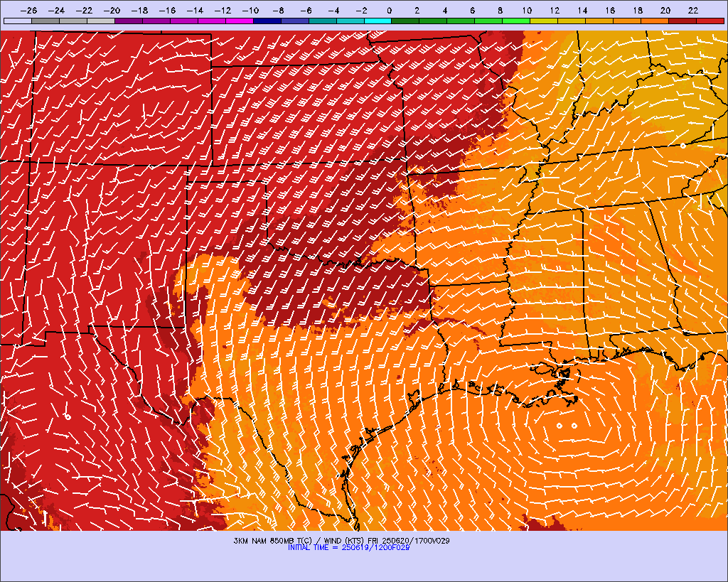Viewport: 728px width, 582px height.
Task: Pick the teal swatch between -6 and -4
Action: point(323,21)
